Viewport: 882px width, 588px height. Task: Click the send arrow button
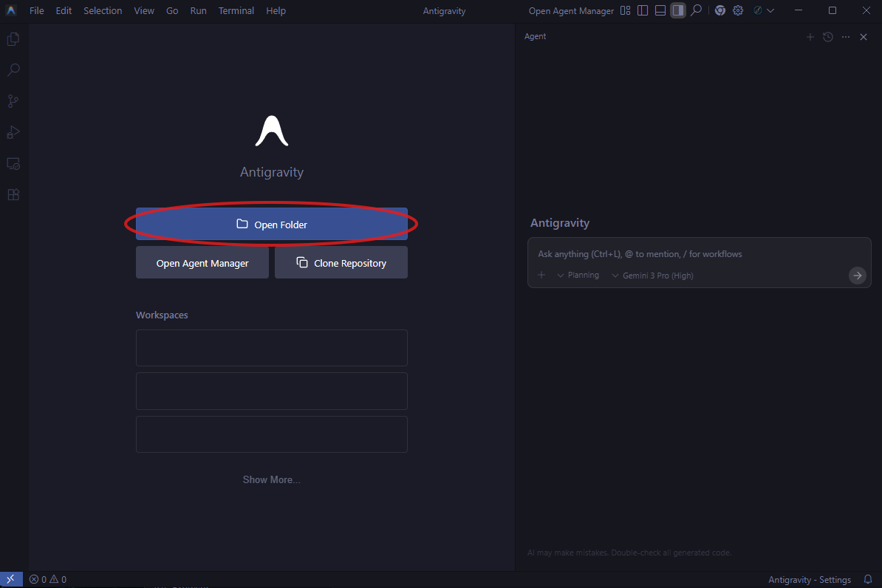[857, 276]
